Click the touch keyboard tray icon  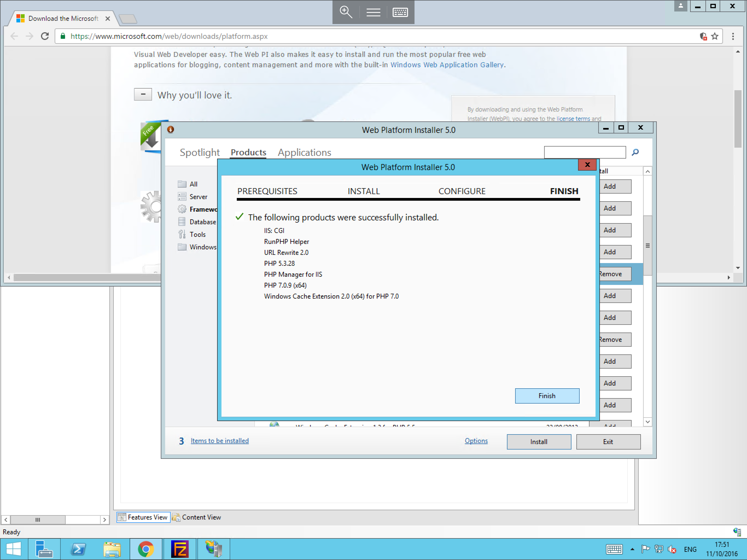[614, 549]
